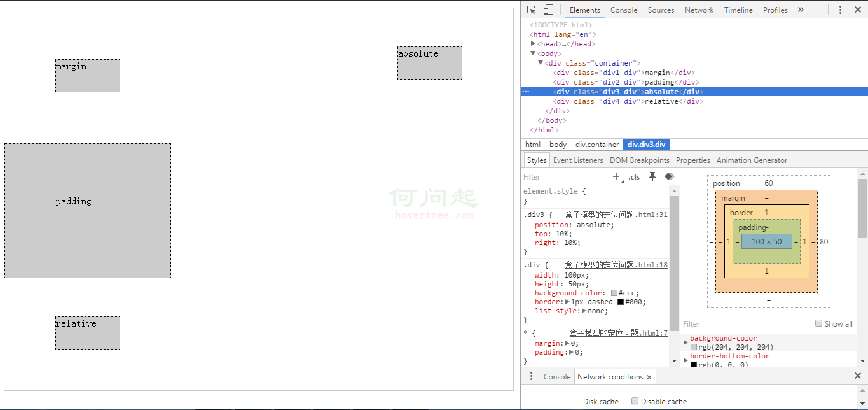
Task: Open the Event Listeners pane tab
Action: point(577,160)
